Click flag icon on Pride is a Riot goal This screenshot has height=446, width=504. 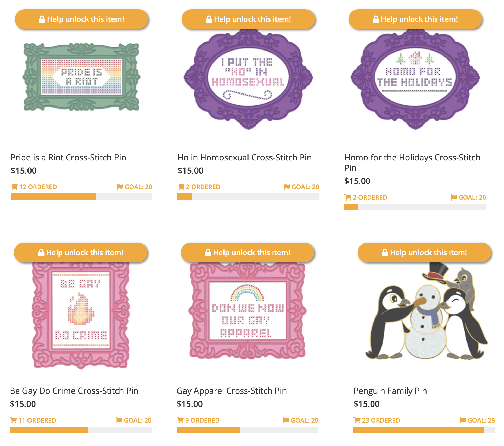point(120,187)
